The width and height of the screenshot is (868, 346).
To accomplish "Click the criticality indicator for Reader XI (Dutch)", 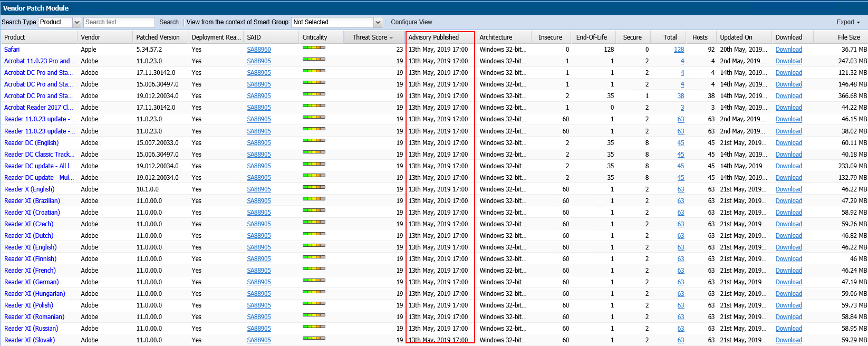I will click(x=314, y=234).
